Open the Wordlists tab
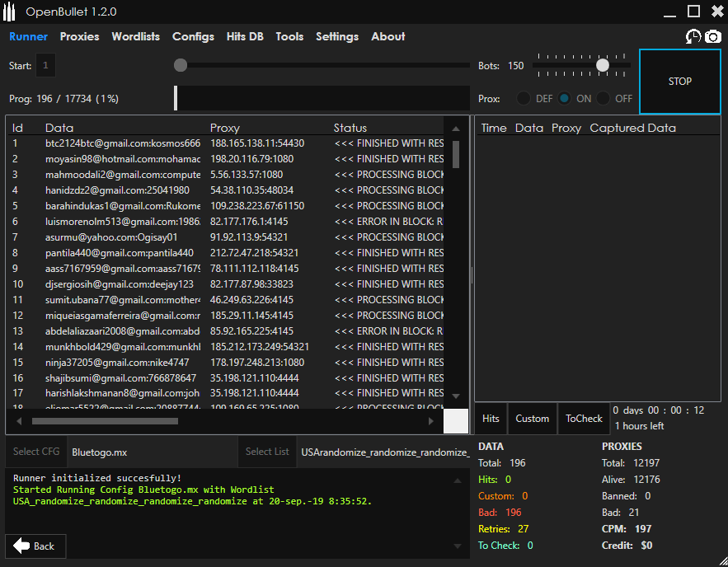This screenshot has height=567, width=728. 135,36
